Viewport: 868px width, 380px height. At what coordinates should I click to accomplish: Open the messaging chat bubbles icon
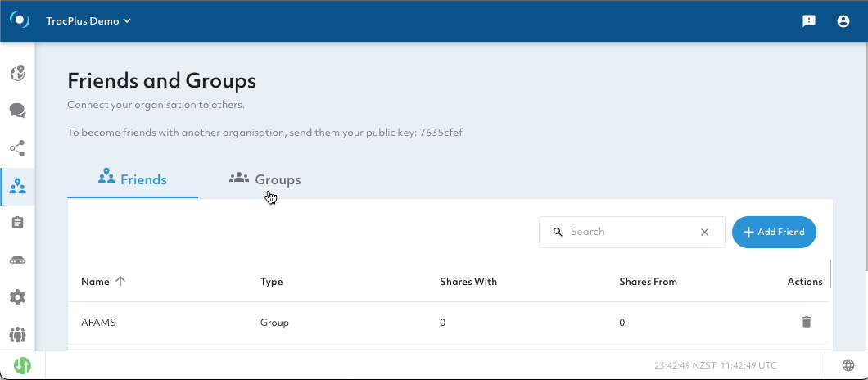pos(17,111)
